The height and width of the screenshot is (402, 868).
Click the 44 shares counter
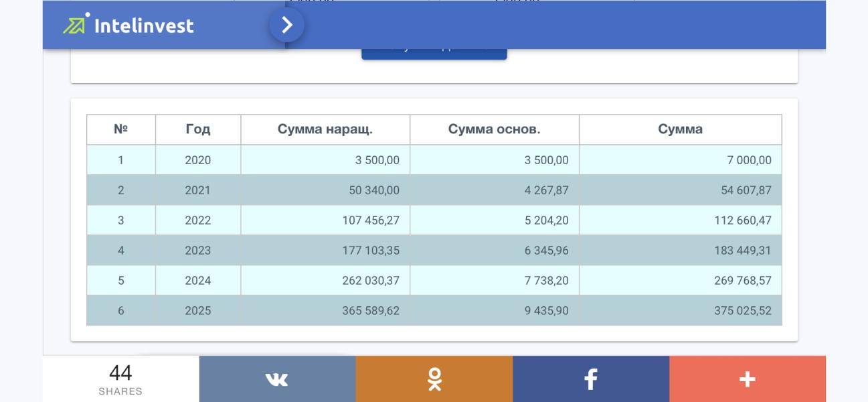(x=120, y=379)
